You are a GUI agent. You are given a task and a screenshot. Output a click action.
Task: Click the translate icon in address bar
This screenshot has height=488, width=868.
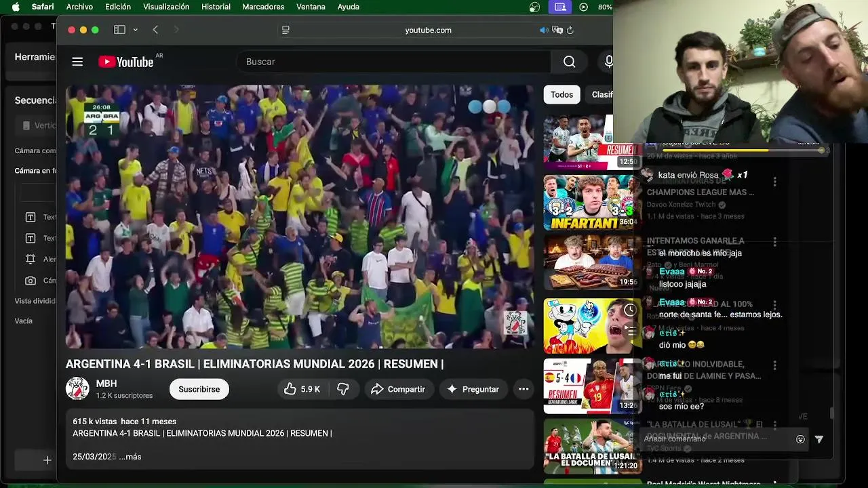pos(557,30)
